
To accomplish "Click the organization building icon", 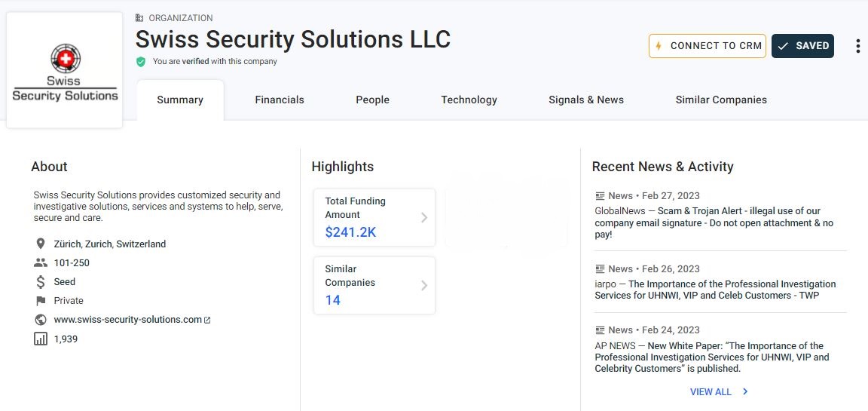I will 139,18.
